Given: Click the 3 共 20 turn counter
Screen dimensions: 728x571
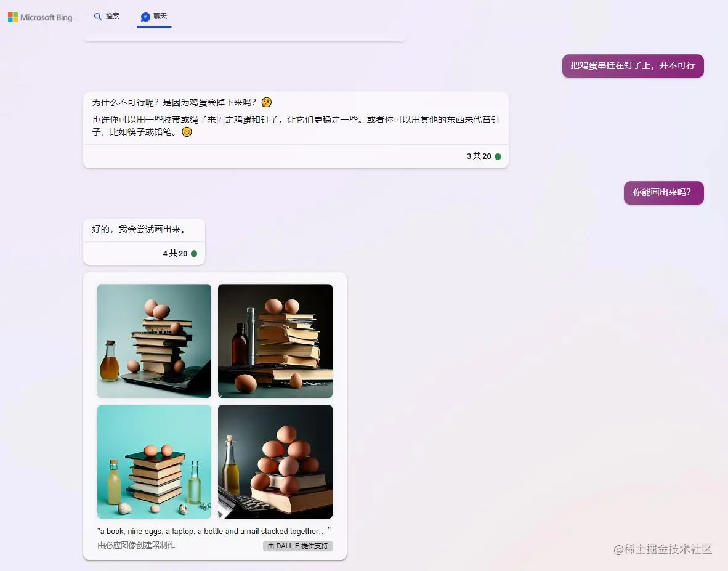Looking at the screenshot, I should 483,156.
